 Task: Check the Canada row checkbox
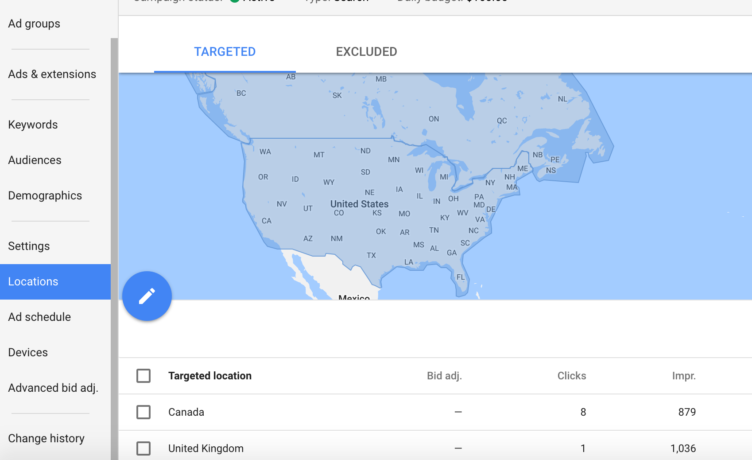pyautogui.click(x=143, y=412)
